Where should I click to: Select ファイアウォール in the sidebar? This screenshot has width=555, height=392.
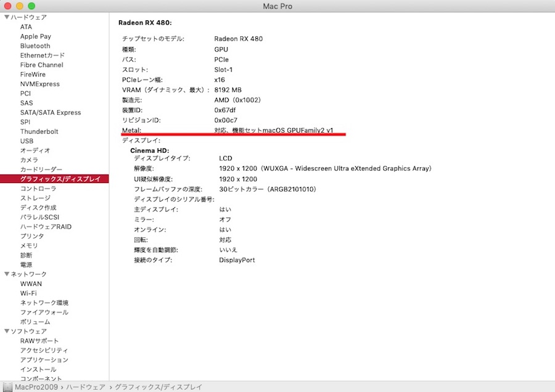click(44, 312)
